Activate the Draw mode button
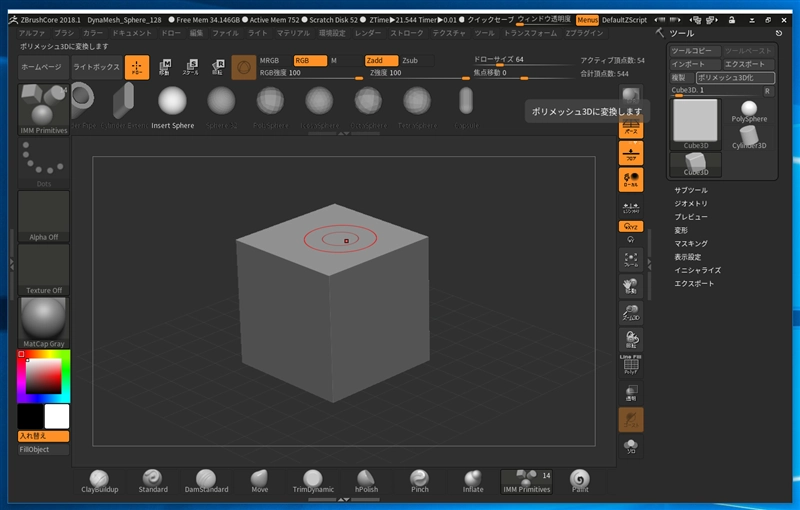 (x=137, y=67)
